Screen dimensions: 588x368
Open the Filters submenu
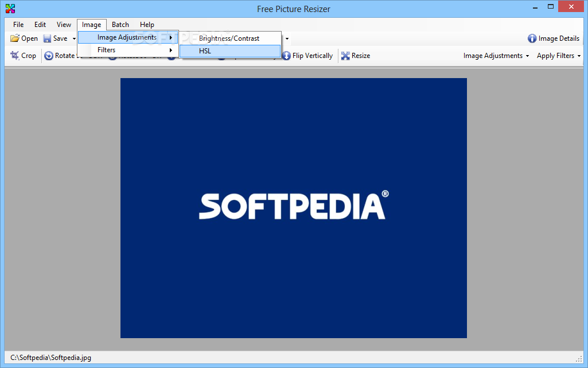(128, 50)
